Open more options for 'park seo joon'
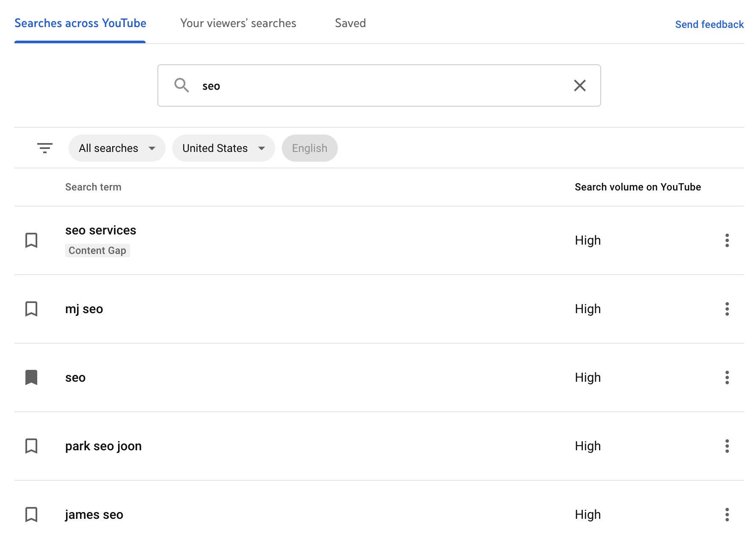 click(x=727, y=446)
